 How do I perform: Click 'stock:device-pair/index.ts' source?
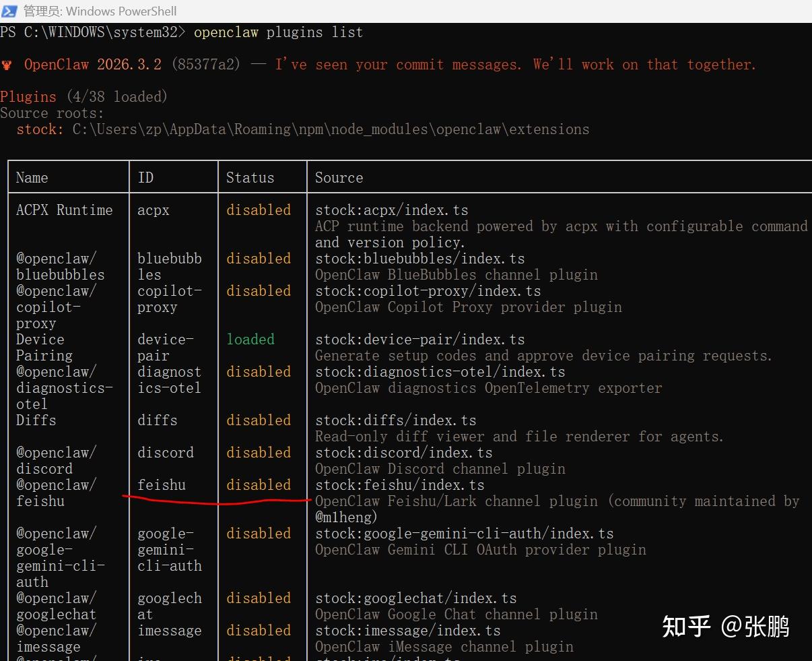pyautogui.click(x=419, y=340)
